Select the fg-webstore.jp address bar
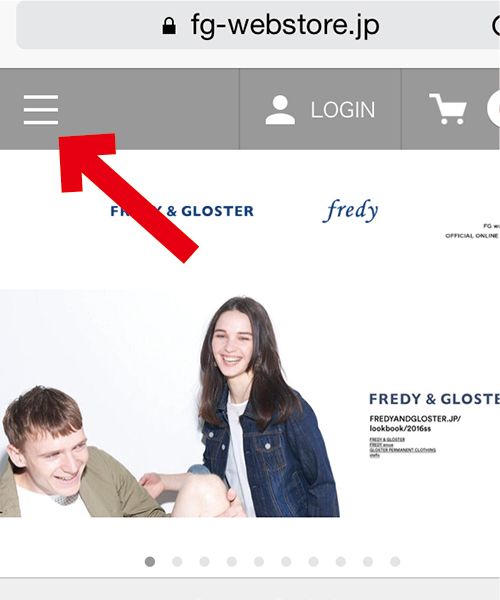500x600 pixels. [x=258, y=25]
